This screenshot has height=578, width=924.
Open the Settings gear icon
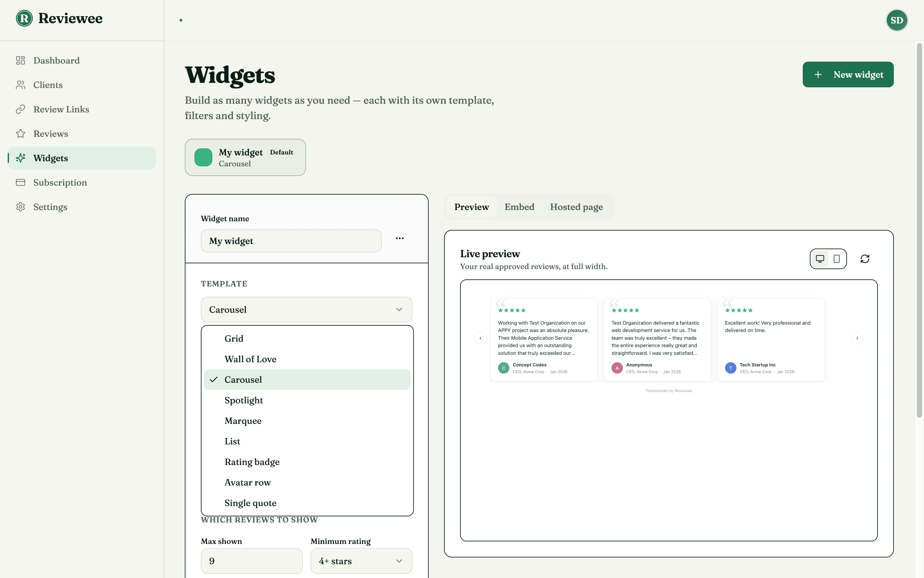pos(21,207)
